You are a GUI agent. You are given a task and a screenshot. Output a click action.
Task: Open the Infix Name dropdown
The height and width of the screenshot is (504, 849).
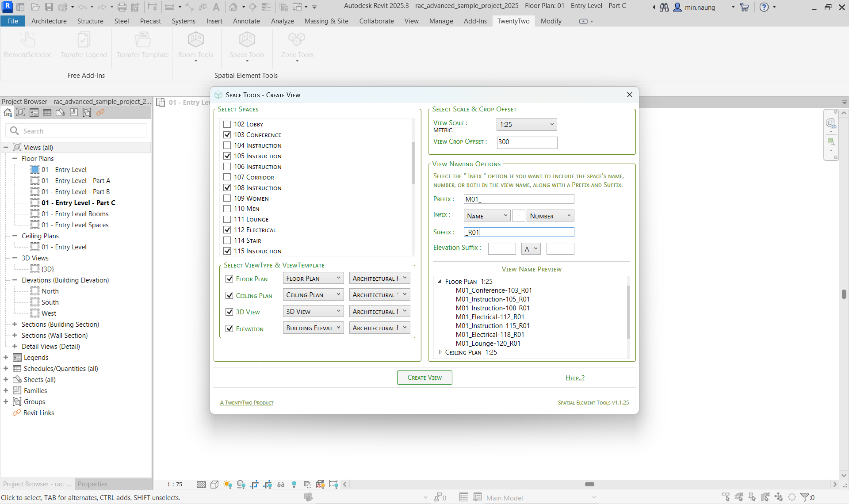pyautogui.click(x=487, y=216)
